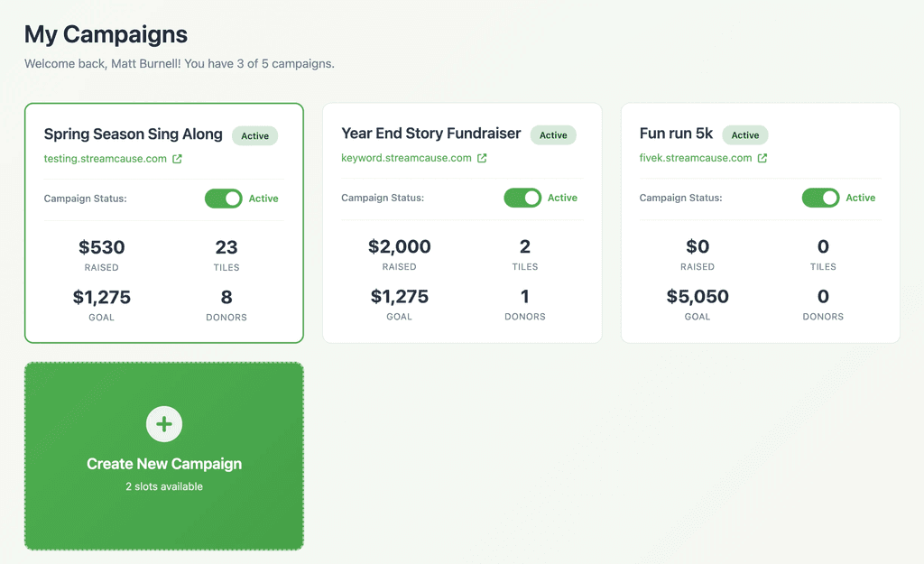
Task: Click the $2,000 raised amount
Action: [400, 246]
